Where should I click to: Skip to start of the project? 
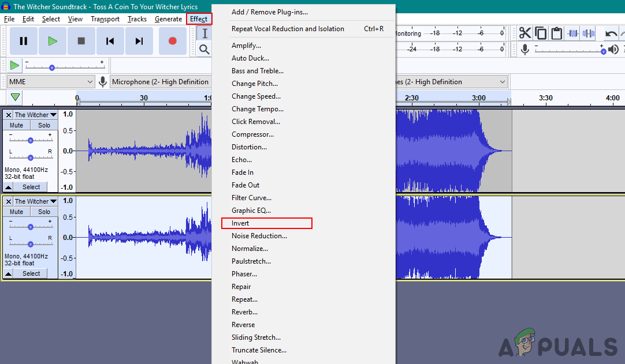click(x=110, y=40)
